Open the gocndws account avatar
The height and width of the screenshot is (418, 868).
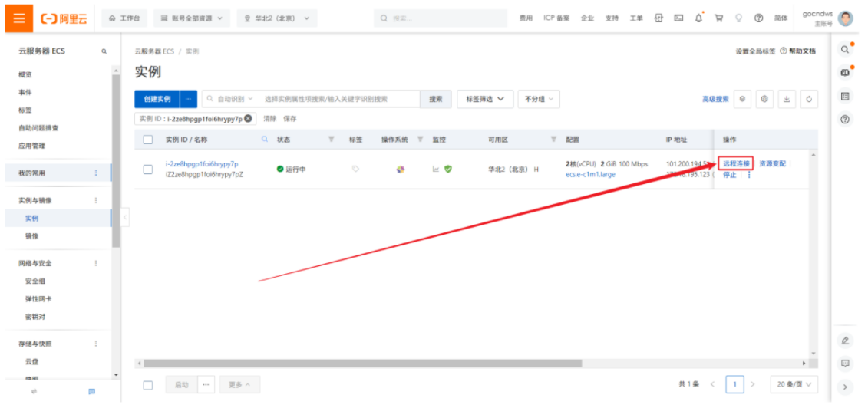coord(845,18)
